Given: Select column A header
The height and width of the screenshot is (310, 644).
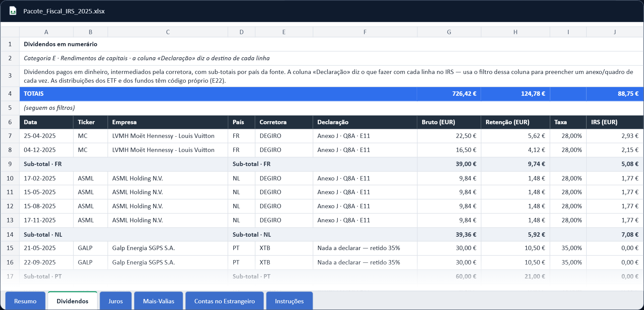Looking at the screenshot, I should click(46, 32).
